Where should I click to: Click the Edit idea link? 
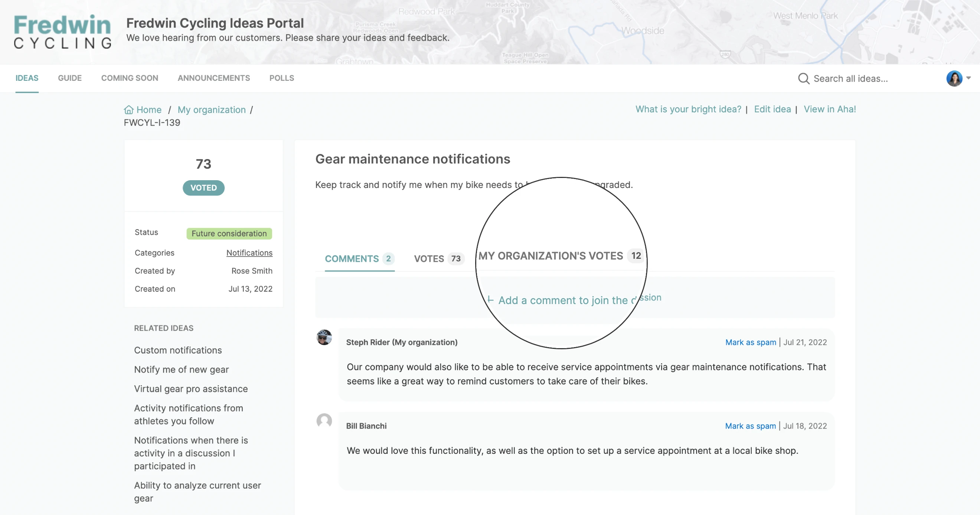[x=772, y=109]
